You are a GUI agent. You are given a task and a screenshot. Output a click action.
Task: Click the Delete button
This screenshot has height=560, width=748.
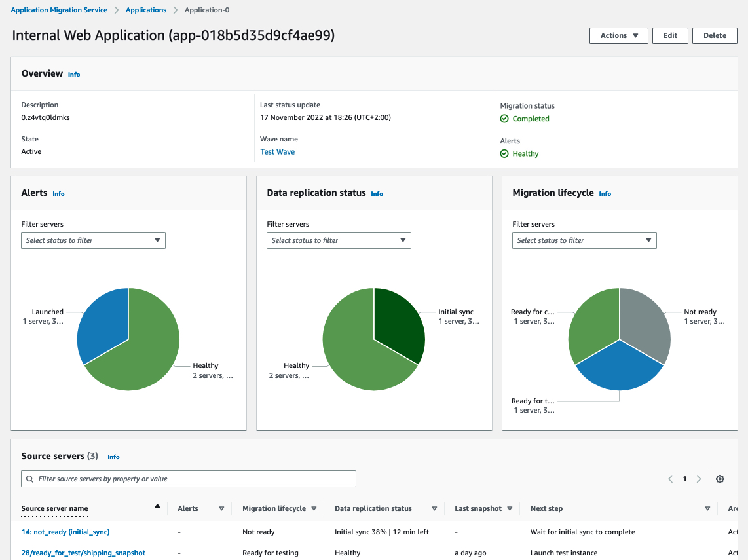tap(715, 35)
